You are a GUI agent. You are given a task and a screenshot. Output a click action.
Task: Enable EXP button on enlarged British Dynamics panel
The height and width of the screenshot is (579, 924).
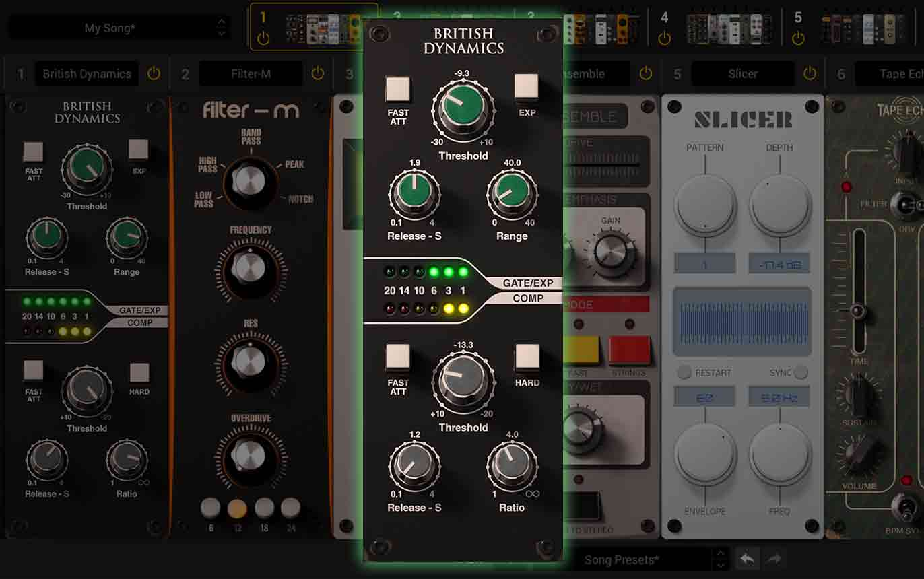526,87
